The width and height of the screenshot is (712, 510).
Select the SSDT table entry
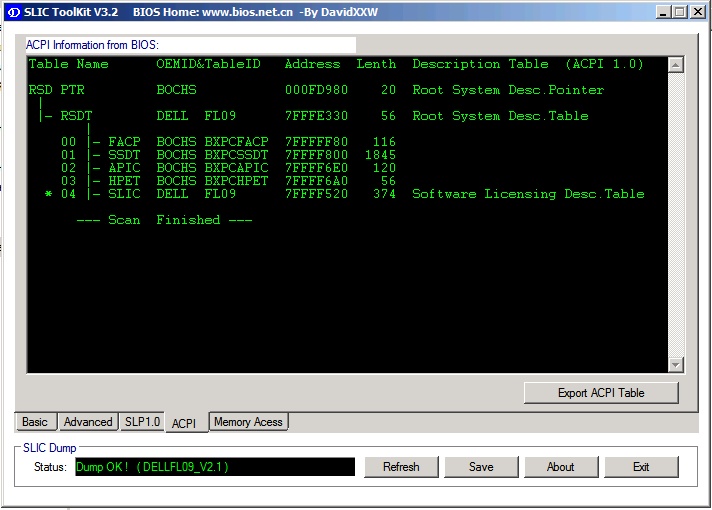click(x=228, y=155)
